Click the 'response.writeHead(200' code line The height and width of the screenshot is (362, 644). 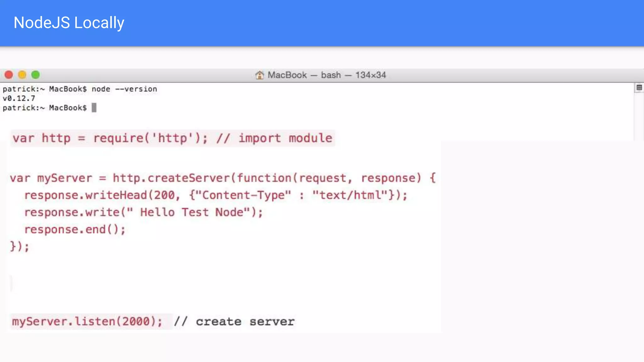pyautogui.click(x=216, y=195)
